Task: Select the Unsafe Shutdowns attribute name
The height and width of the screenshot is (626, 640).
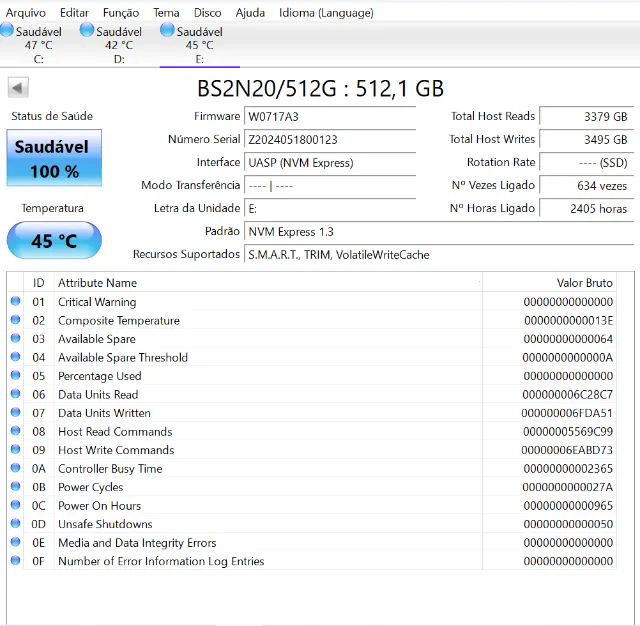Action: tap(105, 524)
